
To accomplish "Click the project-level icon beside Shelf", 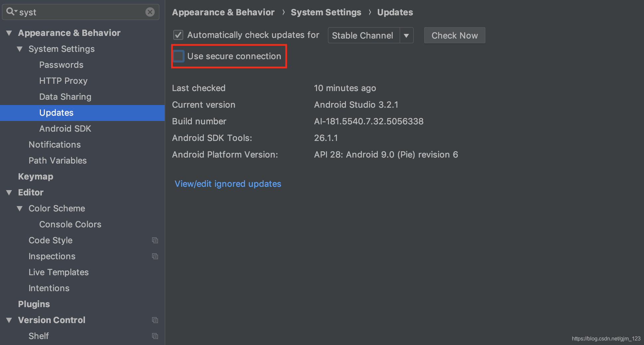I will (155, 336).
